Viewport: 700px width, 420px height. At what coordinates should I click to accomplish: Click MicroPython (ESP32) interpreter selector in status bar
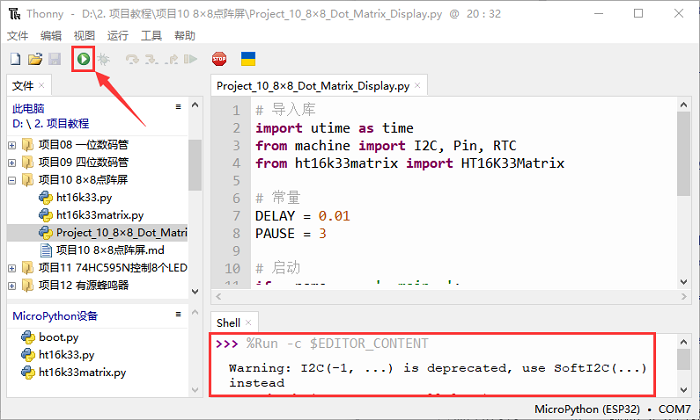(586, 410)
